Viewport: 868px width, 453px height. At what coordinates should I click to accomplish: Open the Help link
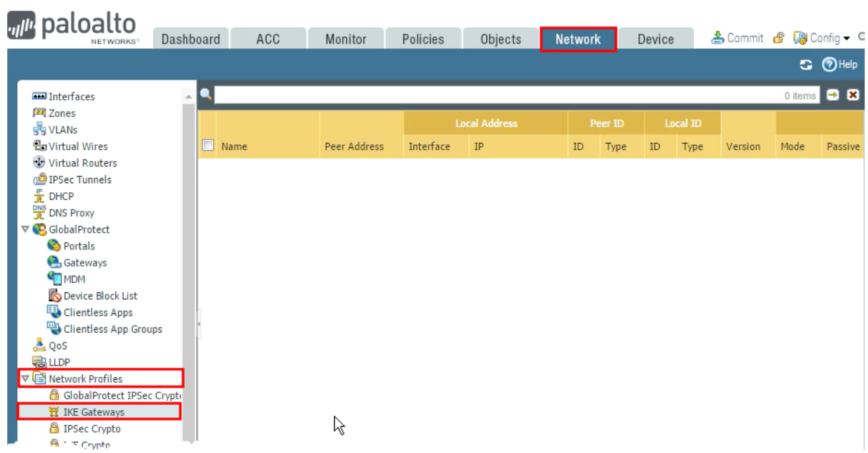[840, 64]
